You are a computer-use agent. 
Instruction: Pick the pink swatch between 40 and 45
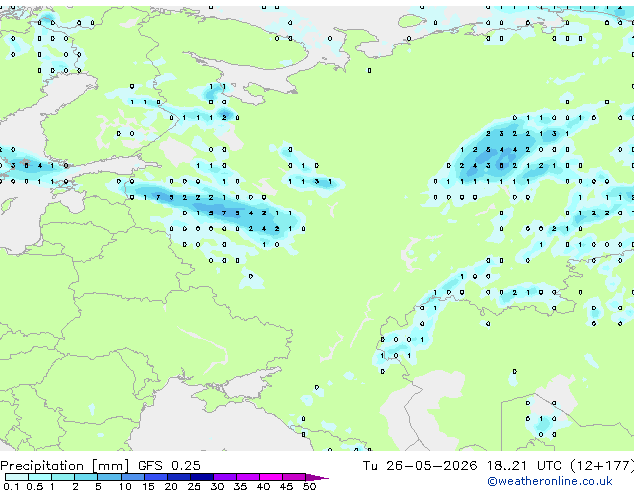click(271, 477)
